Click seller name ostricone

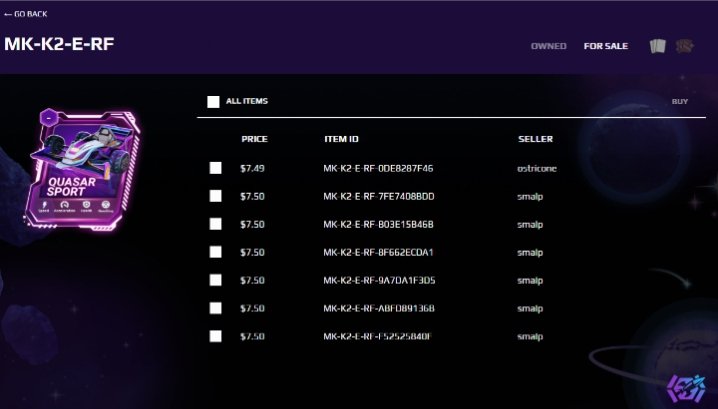(537, 169)
